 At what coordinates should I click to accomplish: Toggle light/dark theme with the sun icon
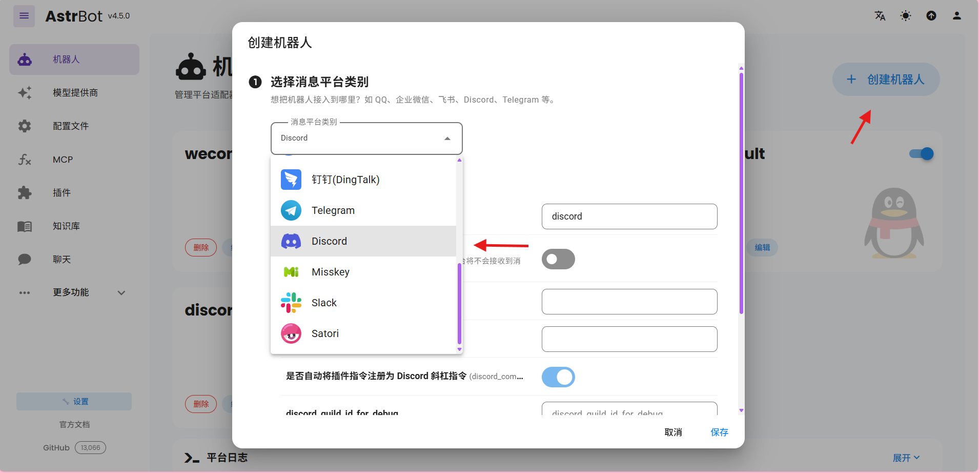[905, 16]
